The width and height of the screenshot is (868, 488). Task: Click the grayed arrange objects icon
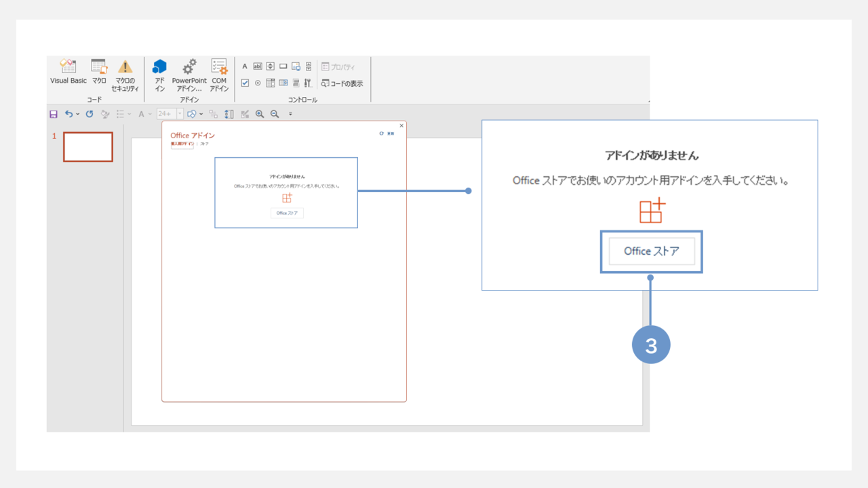[214, 115]
